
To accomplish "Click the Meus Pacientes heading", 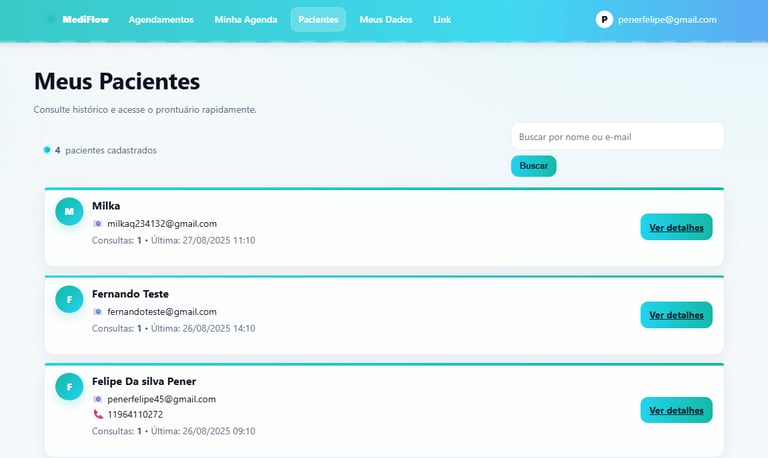I will pos(117,81).
